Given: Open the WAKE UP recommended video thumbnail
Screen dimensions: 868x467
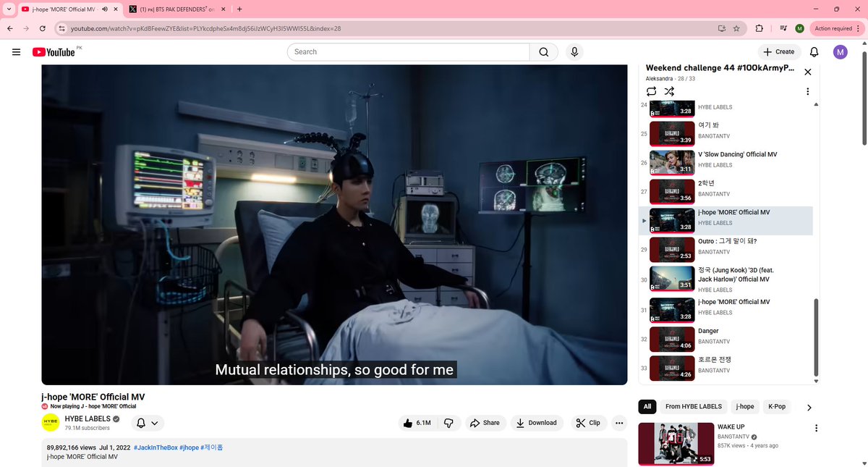Looking at the screenshot, I should pos(676,444).
